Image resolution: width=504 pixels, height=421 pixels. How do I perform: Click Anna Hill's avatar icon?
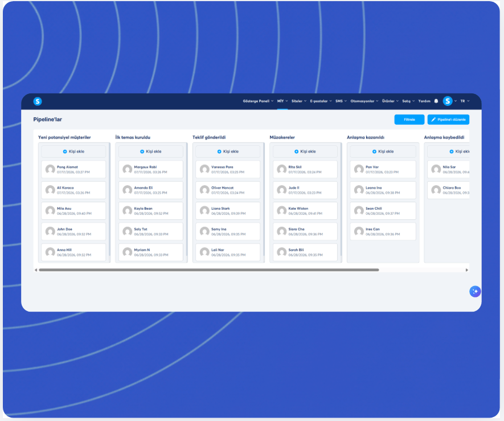click(50, 252)
